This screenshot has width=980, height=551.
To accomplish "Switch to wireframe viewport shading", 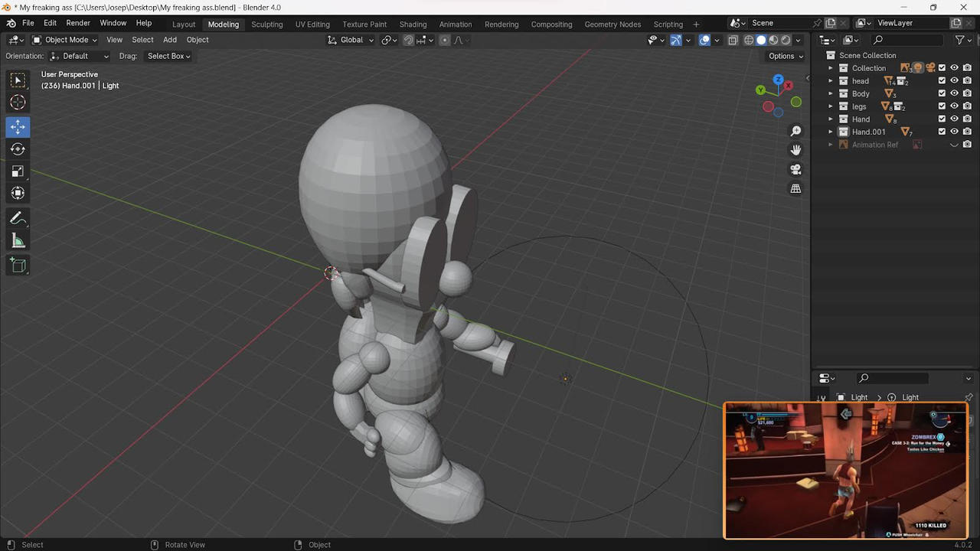I will point(749,40).
